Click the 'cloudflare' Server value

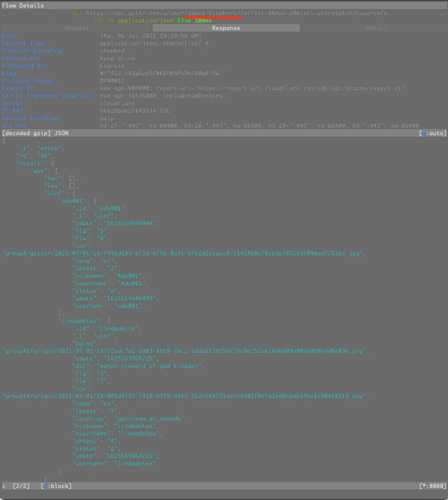pyautogui.click(x=117, y=103)
